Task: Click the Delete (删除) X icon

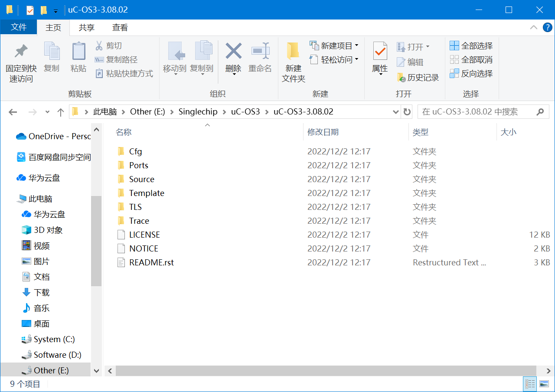Action: tap(233, 51)
